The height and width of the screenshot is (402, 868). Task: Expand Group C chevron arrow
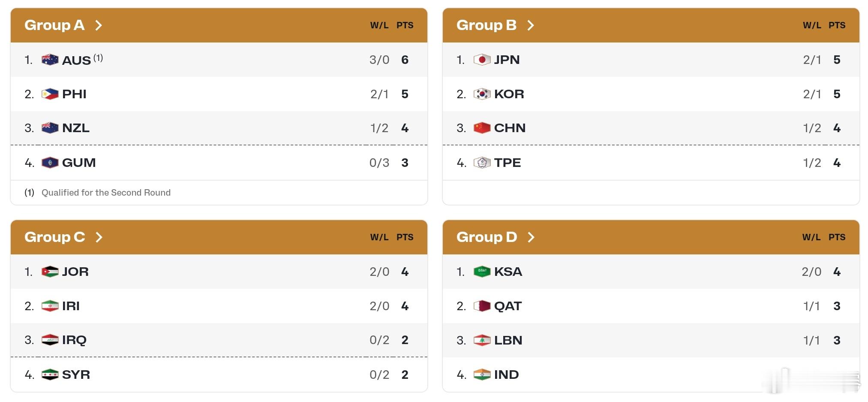(x=99, y=237)
